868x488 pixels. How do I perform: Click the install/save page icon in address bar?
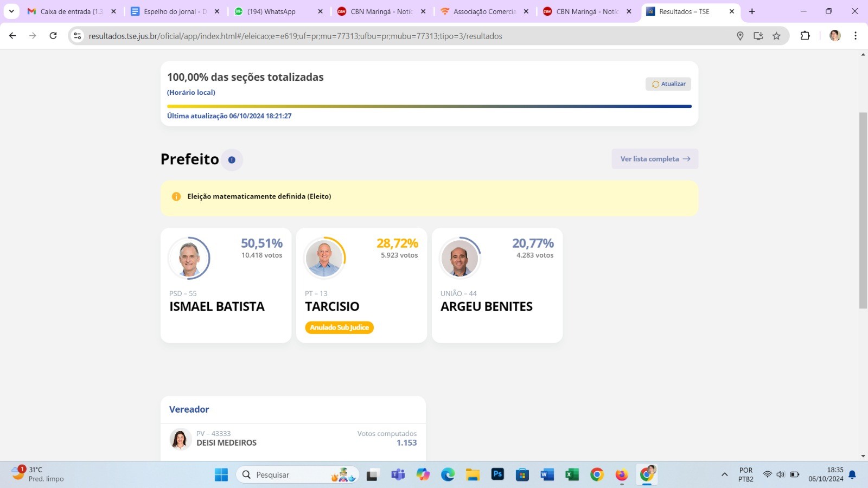pos(758,36)
